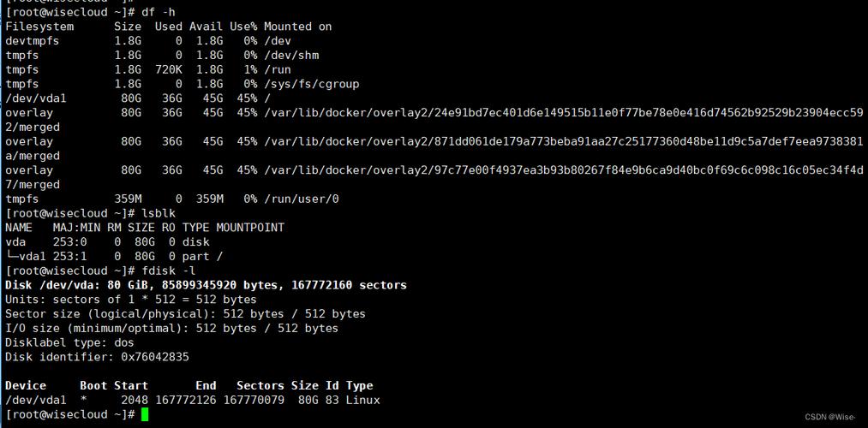Click the "Mounted on" column header
The width and height of the screenshot is (868, 428).
[x=297, y=27]
